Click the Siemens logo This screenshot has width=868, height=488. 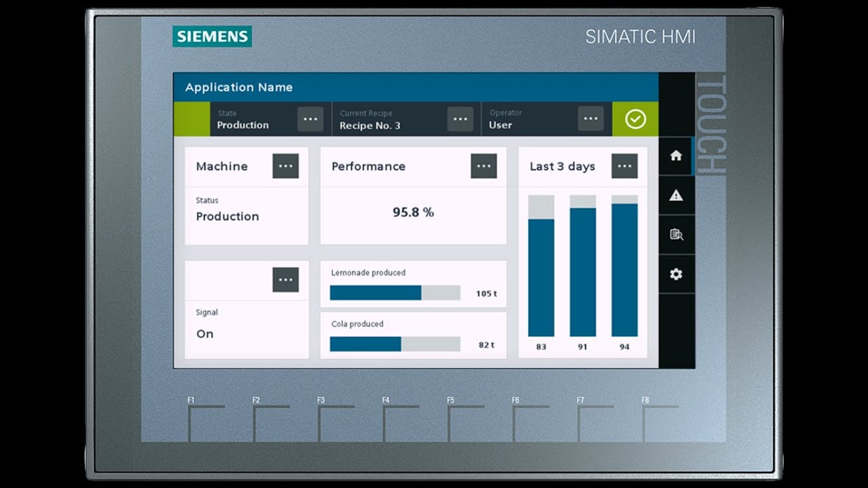[212, 36]
